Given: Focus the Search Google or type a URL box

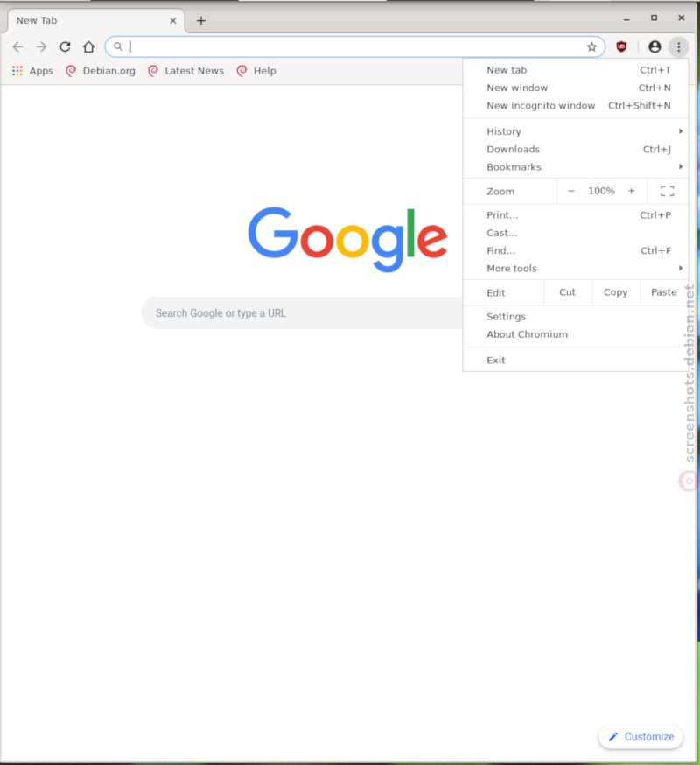Looking at the screenshot, I should [x=303, y=312].
